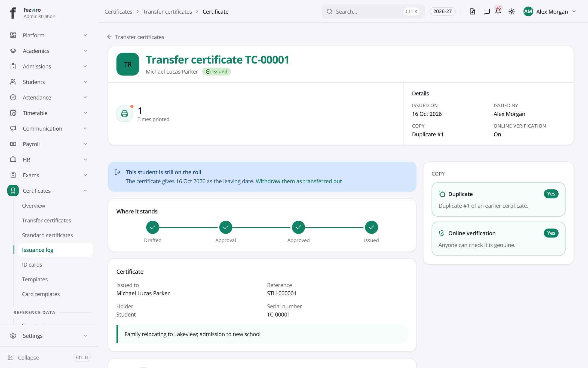Expand the HR menu chevron

[85, 159]
